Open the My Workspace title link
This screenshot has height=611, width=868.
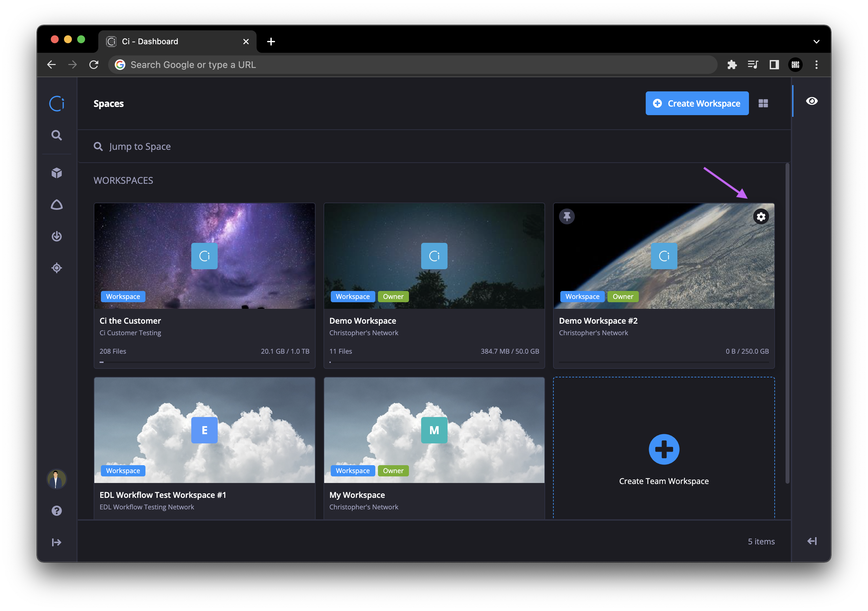357,495
